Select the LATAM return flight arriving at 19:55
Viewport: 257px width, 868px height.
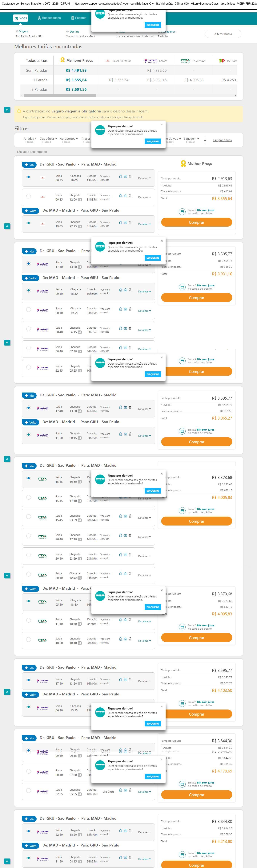[x=28, y=310]
